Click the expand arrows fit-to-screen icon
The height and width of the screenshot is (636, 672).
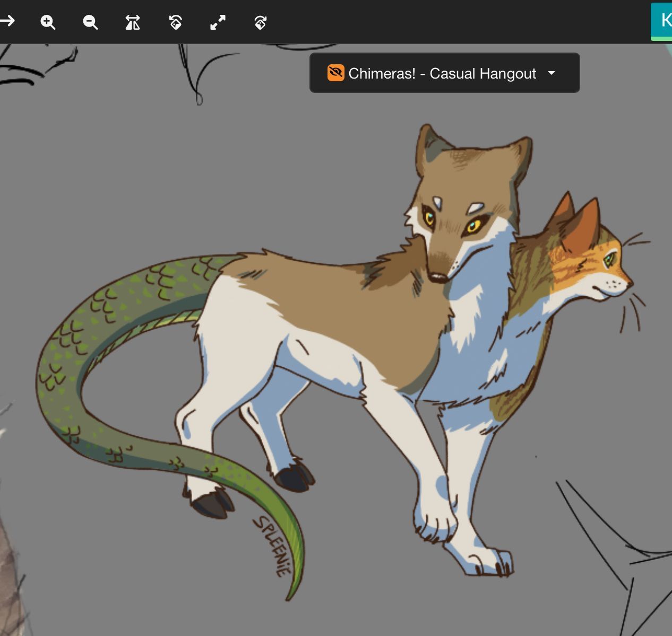[x=218, y=22]
